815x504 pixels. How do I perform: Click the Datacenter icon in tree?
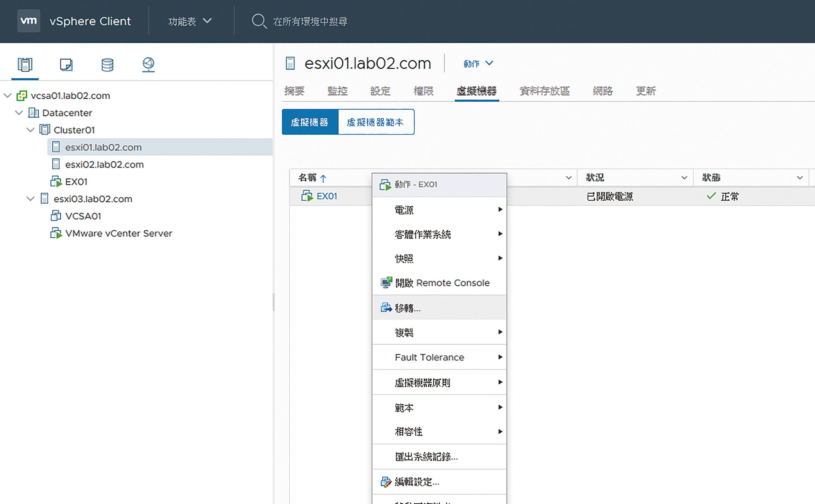pyautogui.click(x=33, y=113)
